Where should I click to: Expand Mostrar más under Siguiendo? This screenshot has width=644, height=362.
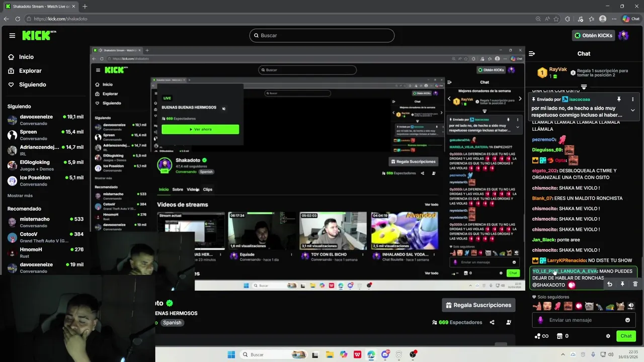tap(20, 196)
